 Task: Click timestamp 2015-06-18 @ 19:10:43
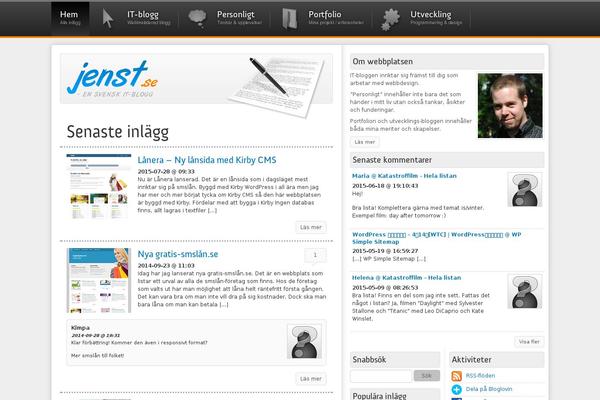[385, 186]
